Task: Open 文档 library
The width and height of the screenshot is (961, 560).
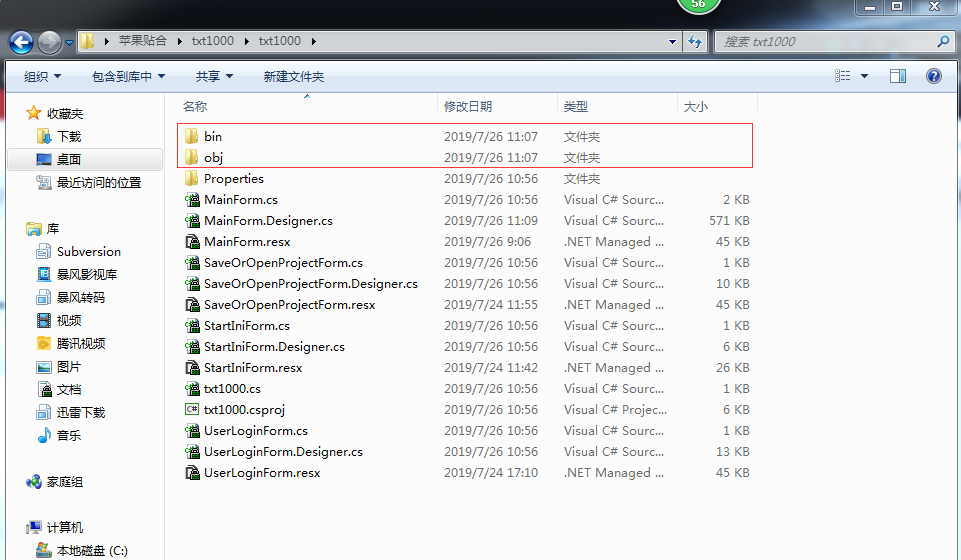Action: (x=69, y=389)
